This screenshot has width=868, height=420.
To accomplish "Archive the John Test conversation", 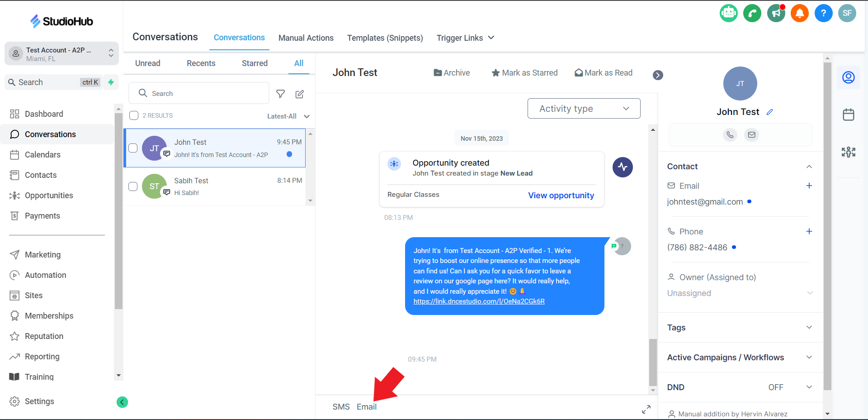I will click(452, 73).
